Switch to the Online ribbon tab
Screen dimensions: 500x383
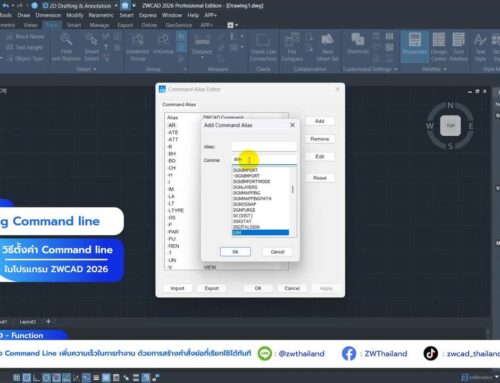coord(149,25)
